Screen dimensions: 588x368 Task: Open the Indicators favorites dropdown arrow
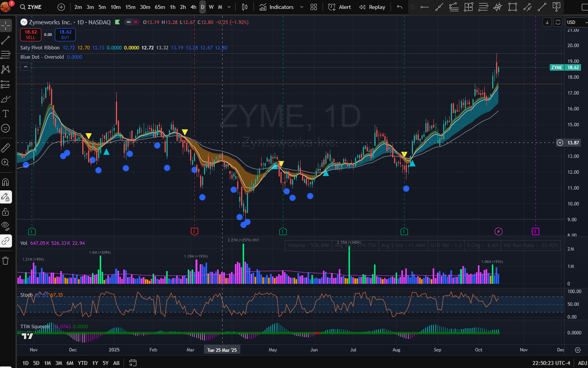click(x=302, y=7)
